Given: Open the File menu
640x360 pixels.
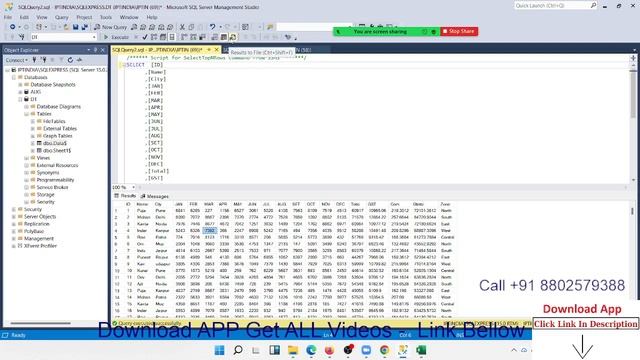Looking at the screenshot, I should pos(8,17).
